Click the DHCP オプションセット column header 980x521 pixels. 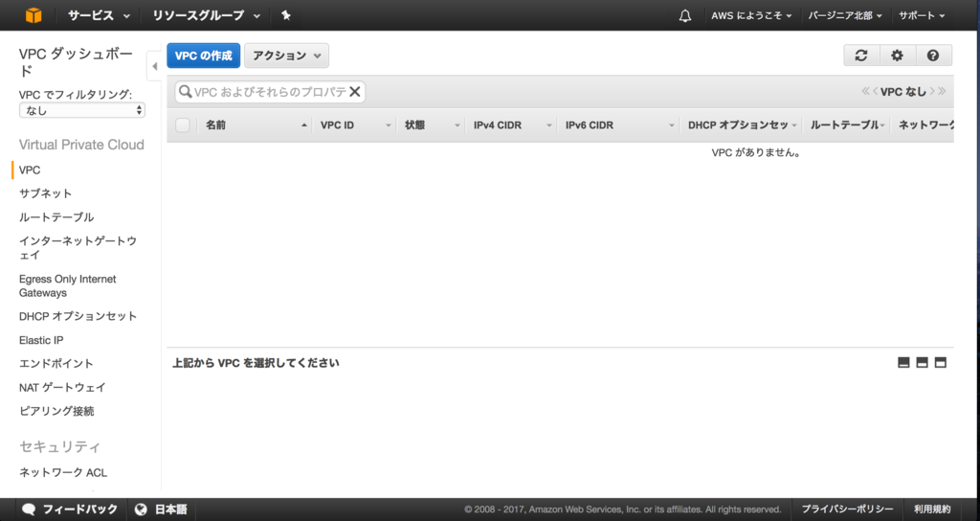tap(738, 125)
